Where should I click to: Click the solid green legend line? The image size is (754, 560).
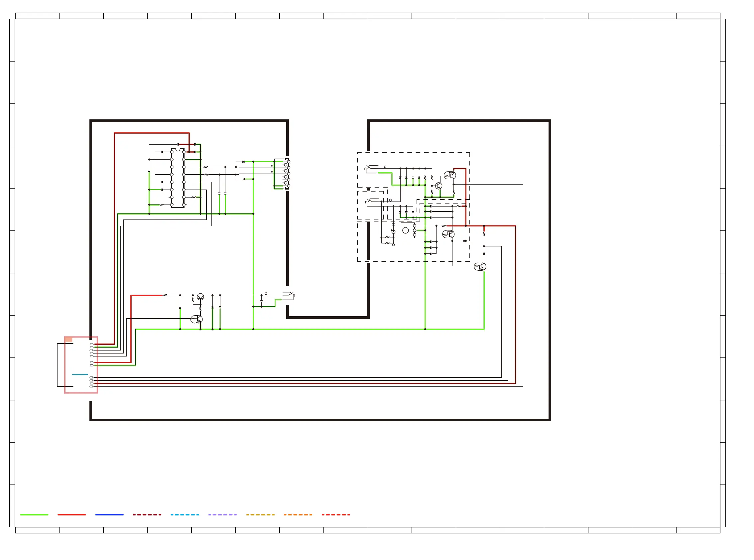(34, 514)
